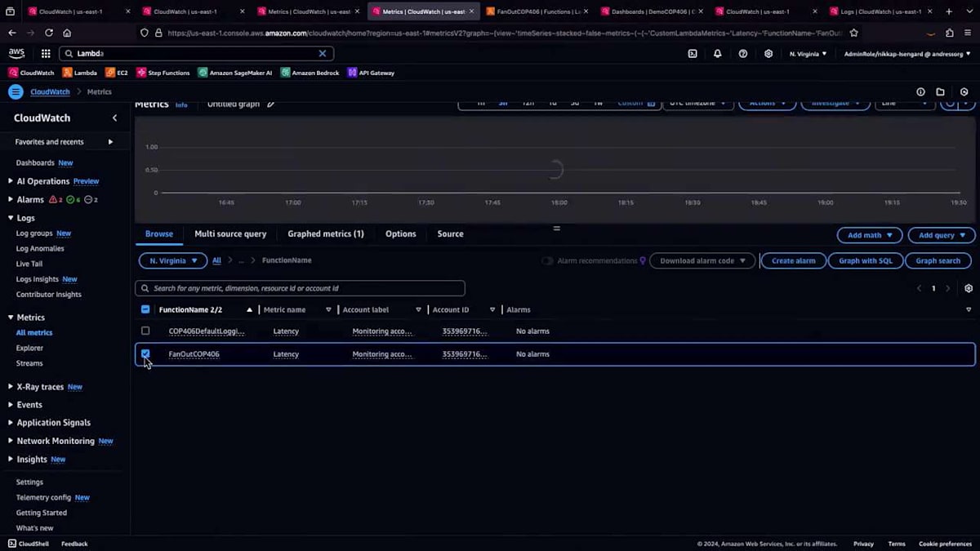Viewport: 980px width, 551px height.
Task: Edit graph title with pencil icon
Action: coord(271,104)
